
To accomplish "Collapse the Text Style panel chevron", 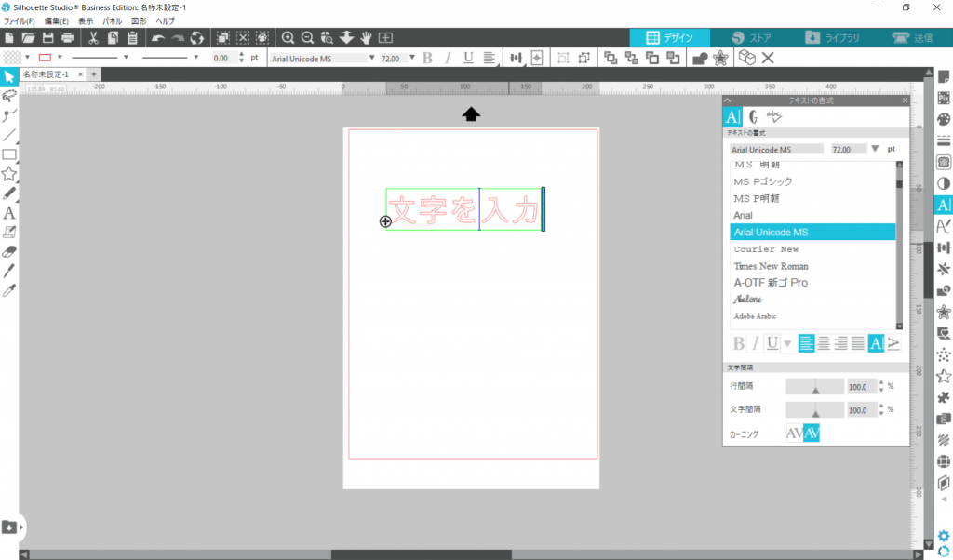I will point(728,100).
